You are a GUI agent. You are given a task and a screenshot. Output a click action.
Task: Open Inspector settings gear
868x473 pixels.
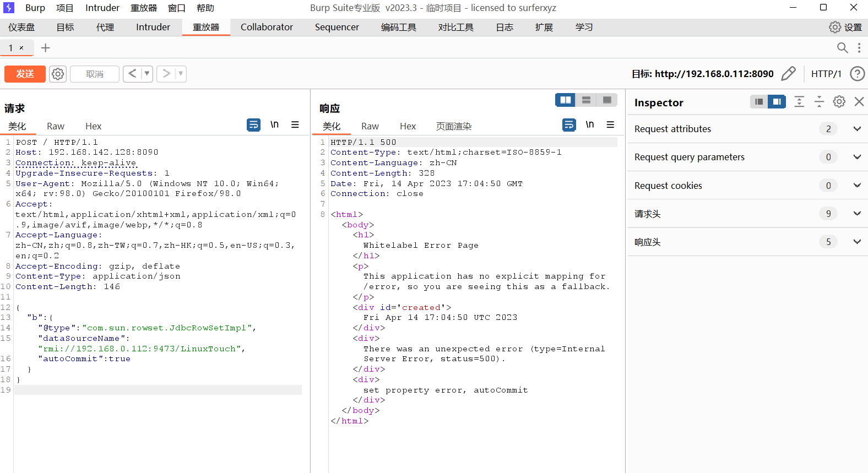pos(839,101)
